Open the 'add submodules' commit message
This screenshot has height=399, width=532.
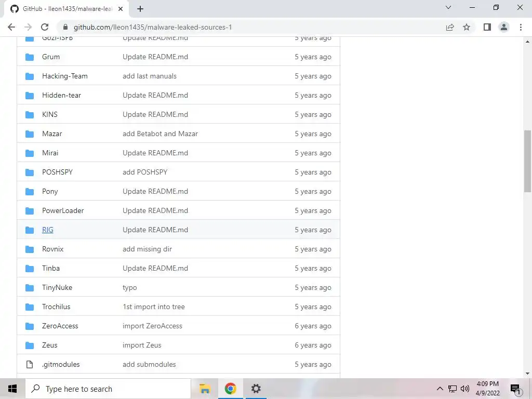[149, 364]
